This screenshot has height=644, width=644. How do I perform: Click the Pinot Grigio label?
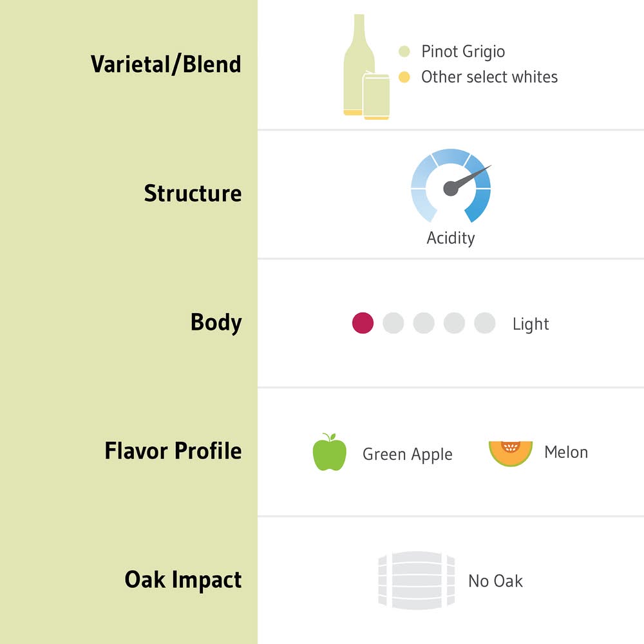pyautogui.click(x=463, y=52)
